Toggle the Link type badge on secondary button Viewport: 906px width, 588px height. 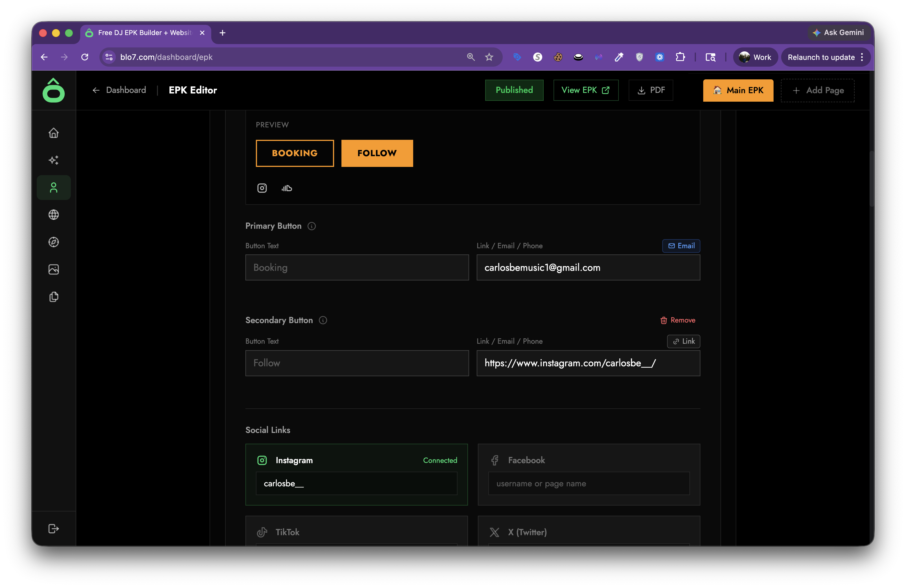(x=683, y=341)
